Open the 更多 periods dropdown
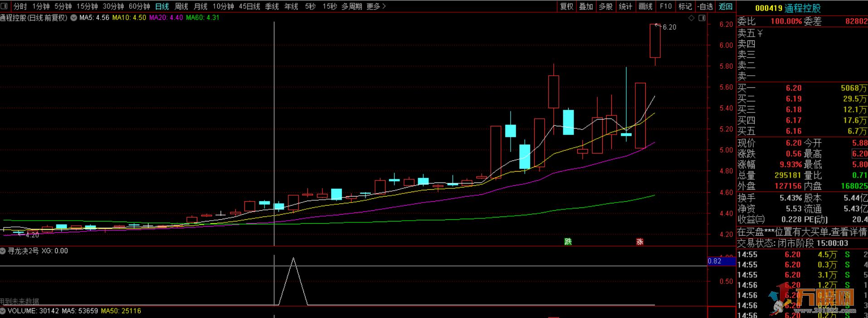 375,6
